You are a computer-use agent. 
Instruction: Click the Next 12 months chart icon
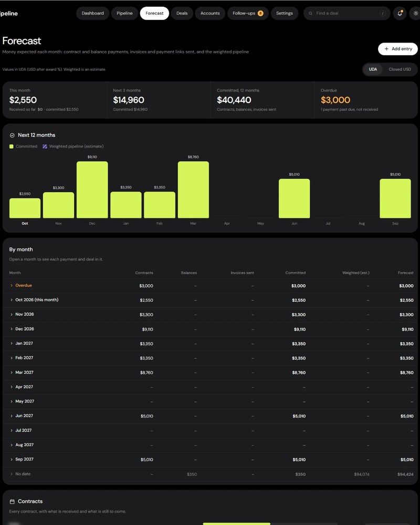tap(12, 135)
